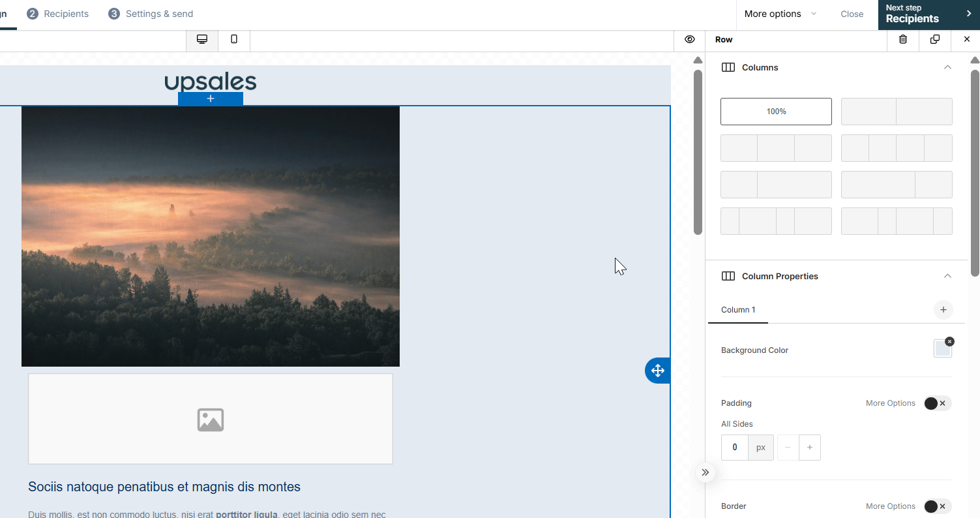Choose the four equal columns layout
This screenshot has height=518, width=980.
point(897,148)
